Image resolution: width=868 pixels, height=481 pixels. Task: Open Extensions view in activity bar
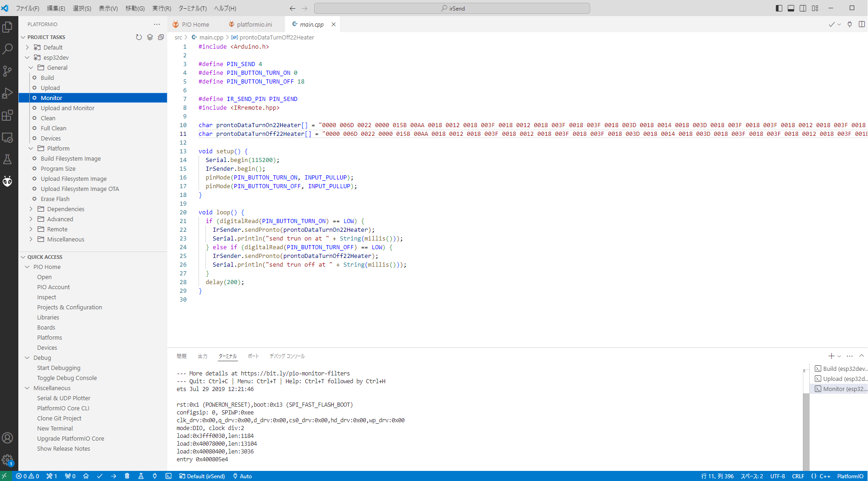coord(7,115)
